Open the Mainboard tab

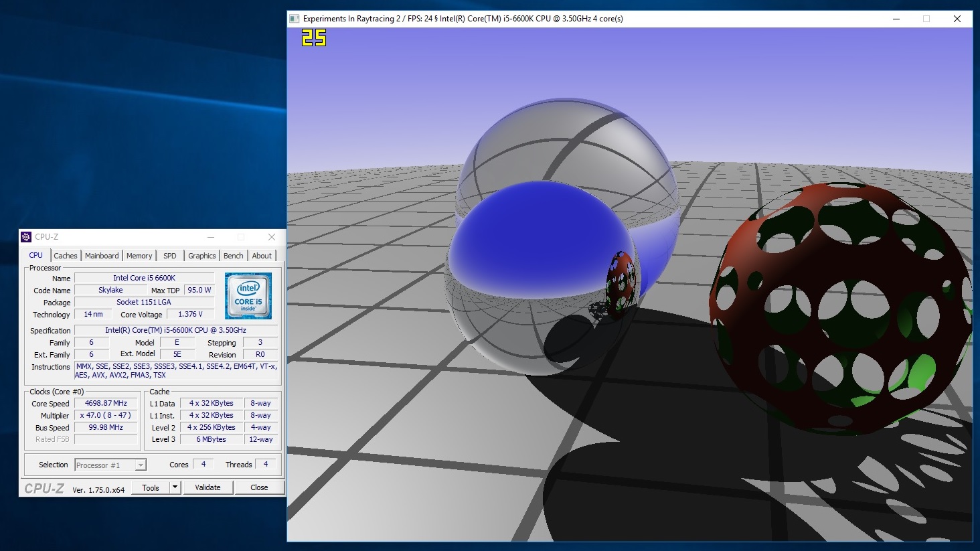pyautogui.click(x=102, y=256)
